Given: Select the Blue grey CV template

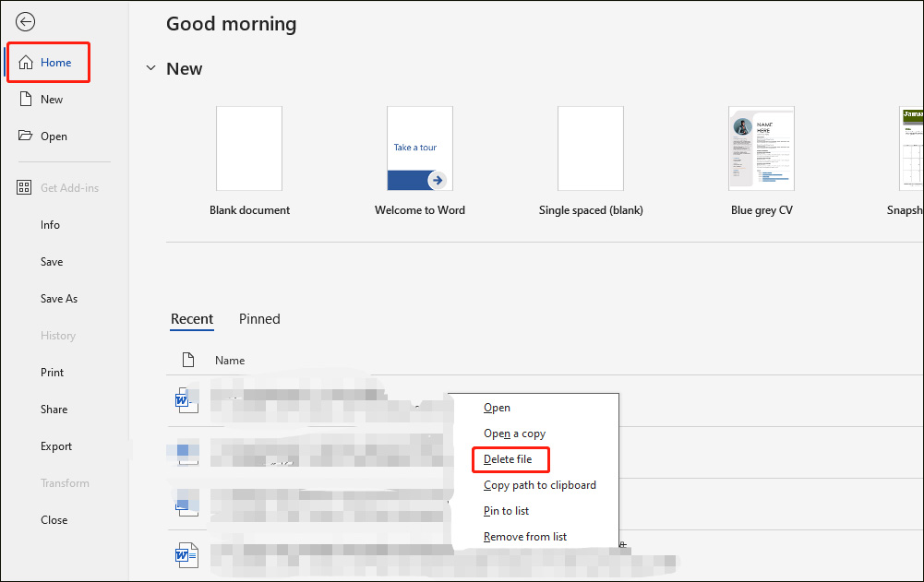Looking at the screenshot, I should 761,148.
